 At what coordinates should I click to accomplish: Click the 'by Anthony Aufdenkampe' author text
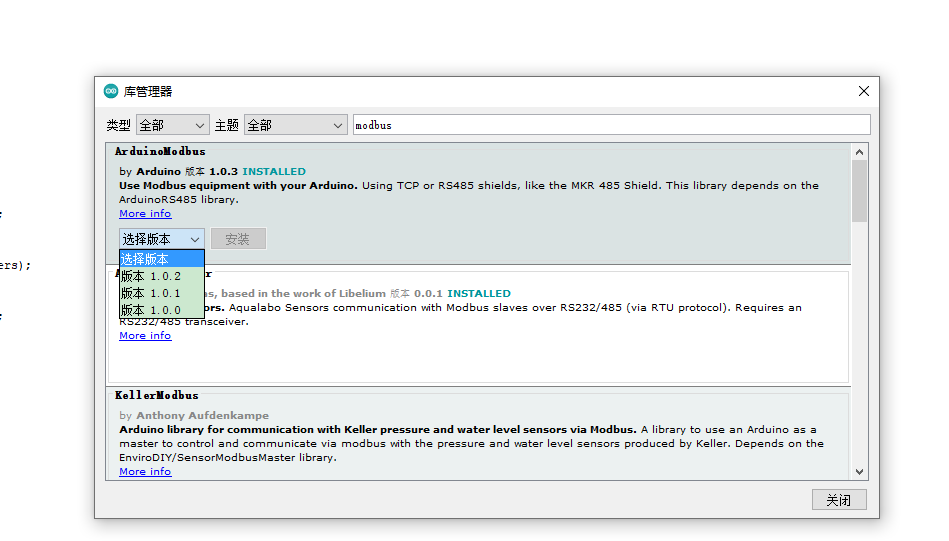click(194, 416)
